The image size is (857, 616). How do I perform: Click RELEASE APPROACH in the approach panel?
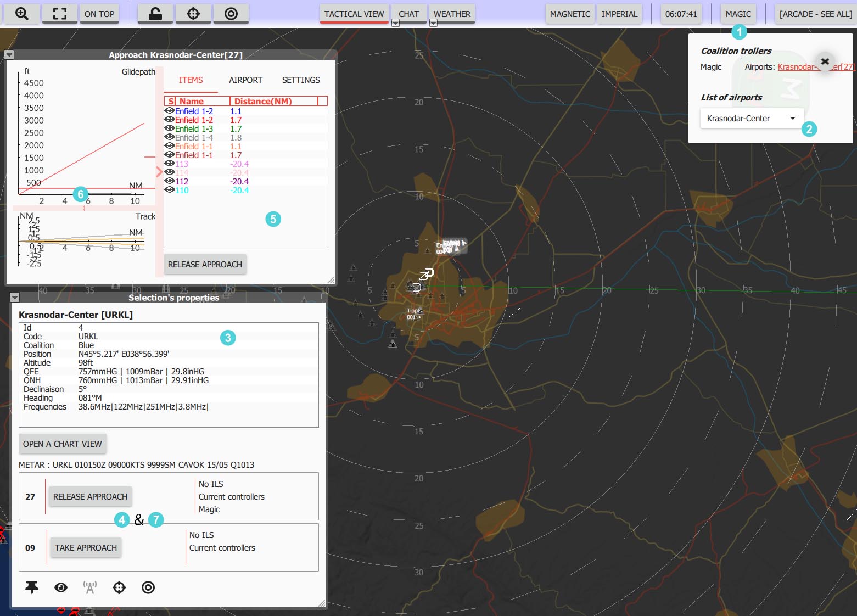click(205, 265)
